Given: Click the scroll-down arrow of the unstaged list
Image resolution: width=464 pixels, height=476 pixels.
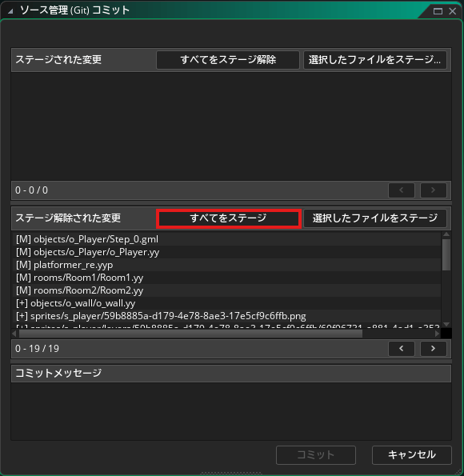Looking at the screenshot, I should (x=446, y=324).
